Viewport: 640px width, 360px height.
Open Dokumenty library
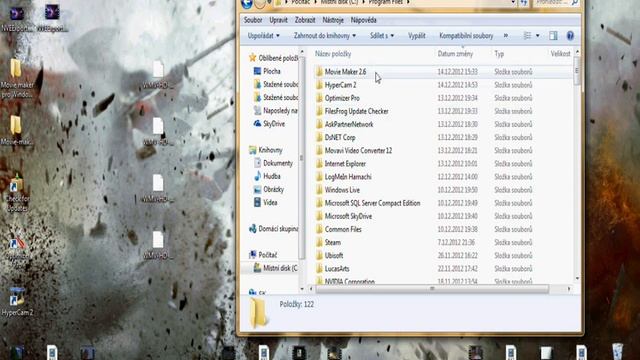coord(273,163)
